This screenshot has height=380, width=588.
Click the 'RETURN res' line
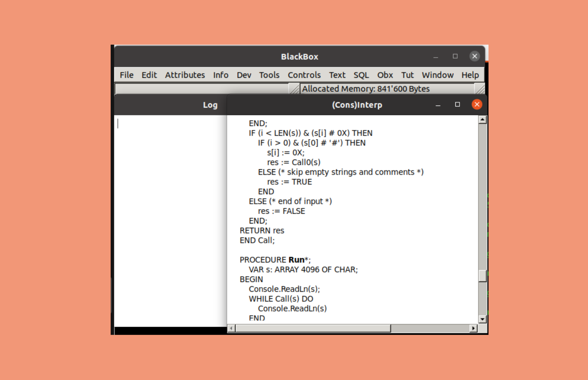(x=262, y=231)
